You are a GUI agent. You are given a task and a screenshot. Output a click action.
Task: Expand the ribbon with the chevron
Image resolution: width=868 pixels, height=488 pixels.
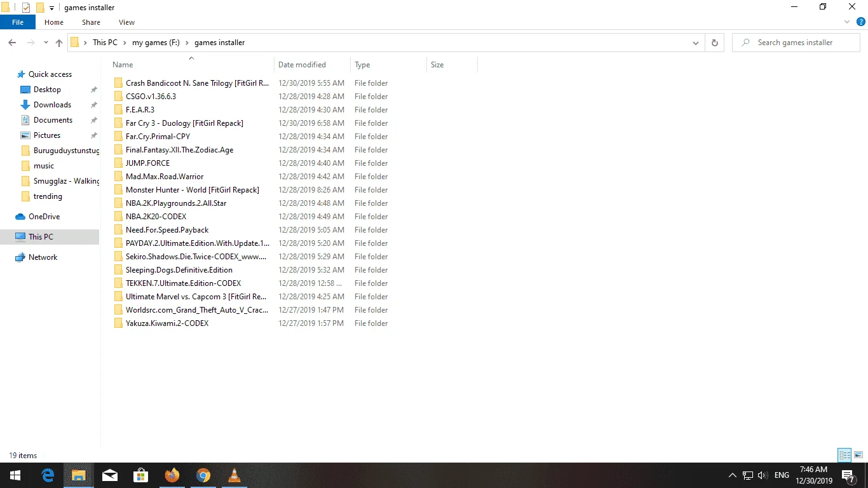click(x=847, y=22)
